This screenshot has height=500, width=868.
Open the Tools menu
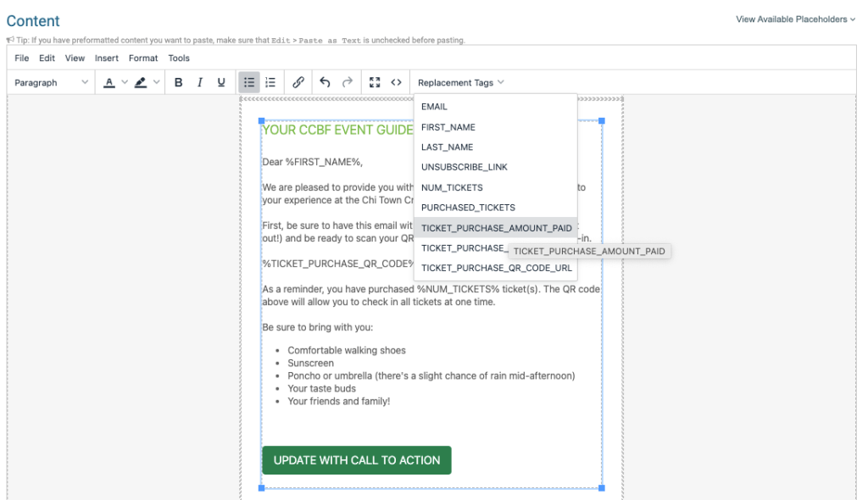[x=179, y=58]
